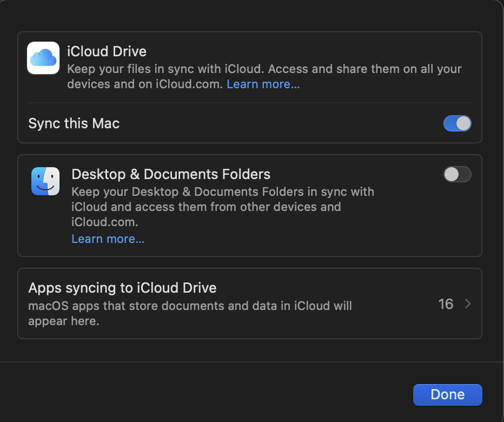
Task: Click "iCloud.com." text in Desktop & Documents description
Action: click(x=105, y=222)
